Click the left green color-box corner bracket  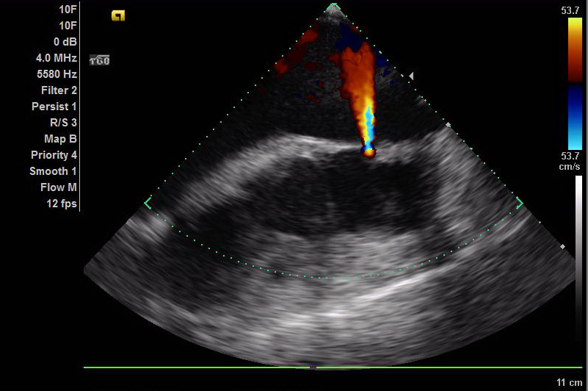point(148,203)
